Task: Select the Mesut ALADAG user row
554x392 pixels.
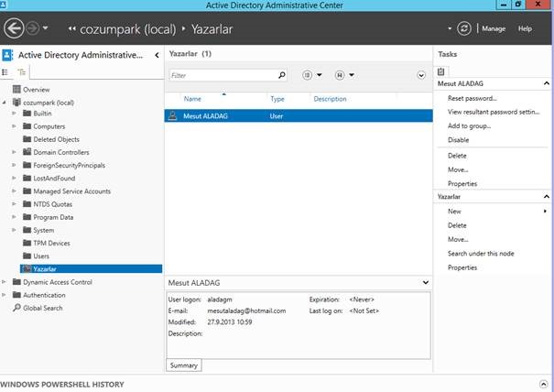Action: click(x=299, y=116)
